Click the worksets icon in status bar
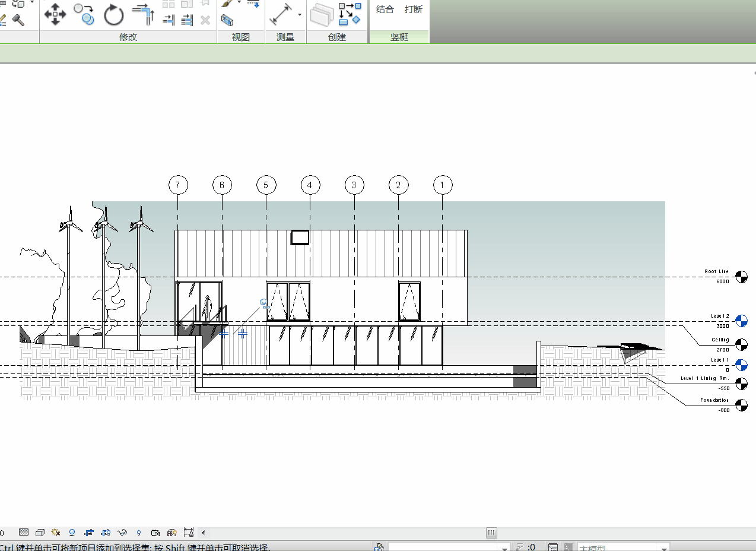The width and height of the screenshot is (756, 551). [x=379, y=547]
